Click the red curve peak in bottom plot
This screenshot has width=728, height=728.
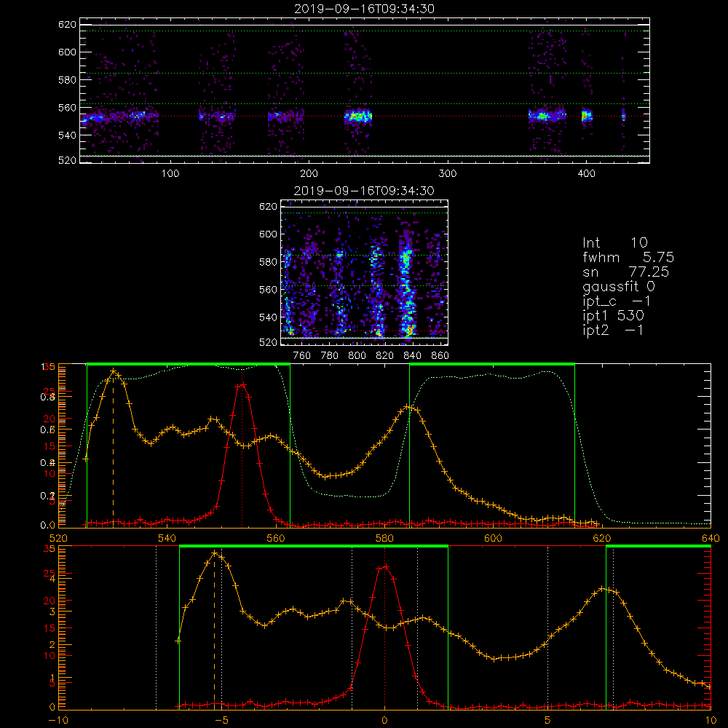384,566
